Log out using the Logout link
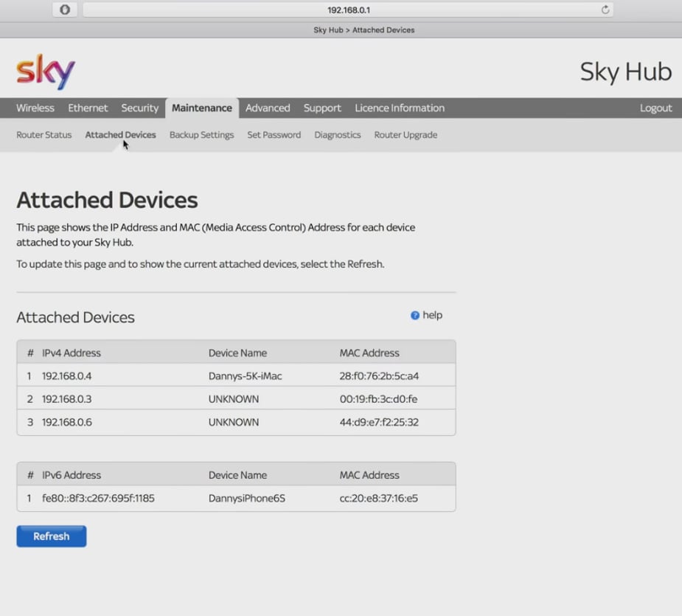Image resolution: width=682 pixels, height=616 pixels. tap(655, 108)
